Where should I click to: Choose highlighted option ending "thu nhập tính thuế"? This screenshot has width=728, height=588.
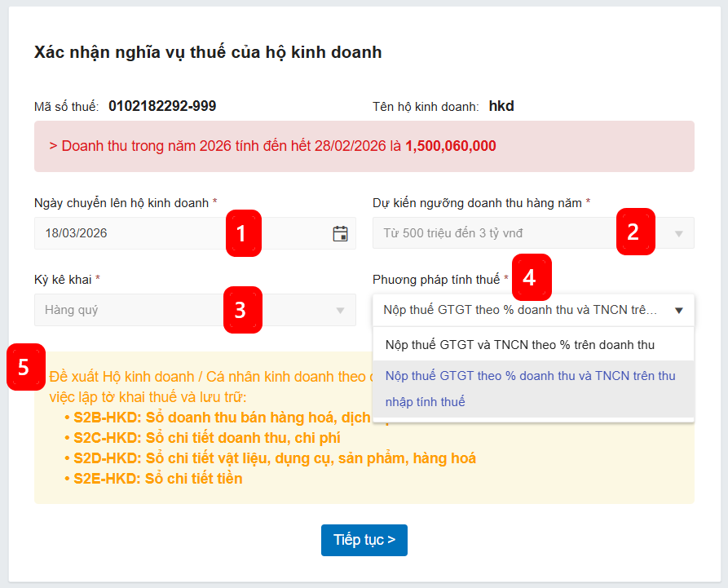[532, 388]
